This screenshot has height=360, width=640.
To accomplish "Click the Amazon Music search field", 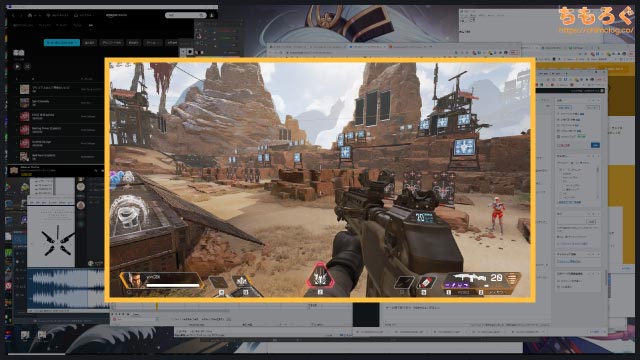I will (186, 15).
